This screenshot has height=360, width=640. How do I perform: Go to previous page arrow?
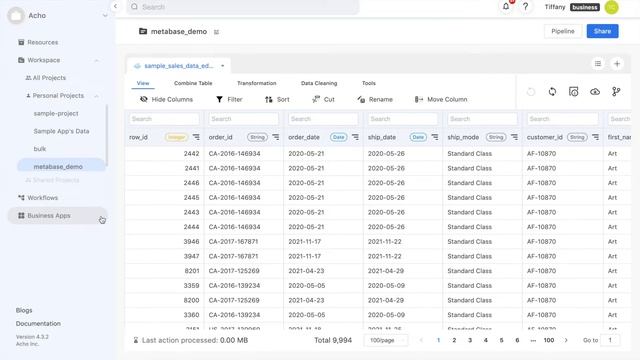point(421,340)
